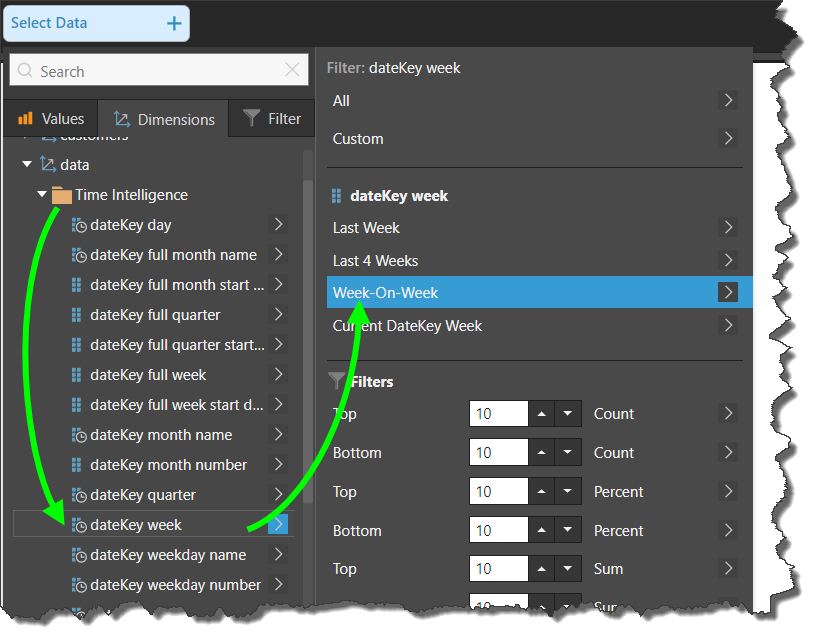The height and width of the screenshot is (643, 817).
Task: Click the plus icon in Select Data
Action: pos(174,23)
